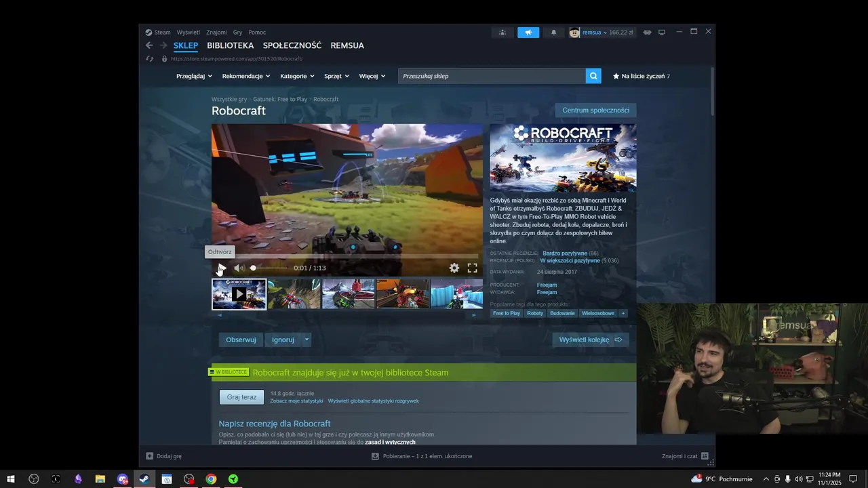Expand the remsua account dropdown
This screenshot has width=868, height=488.
pyautogui.click(x=605, y=33)
